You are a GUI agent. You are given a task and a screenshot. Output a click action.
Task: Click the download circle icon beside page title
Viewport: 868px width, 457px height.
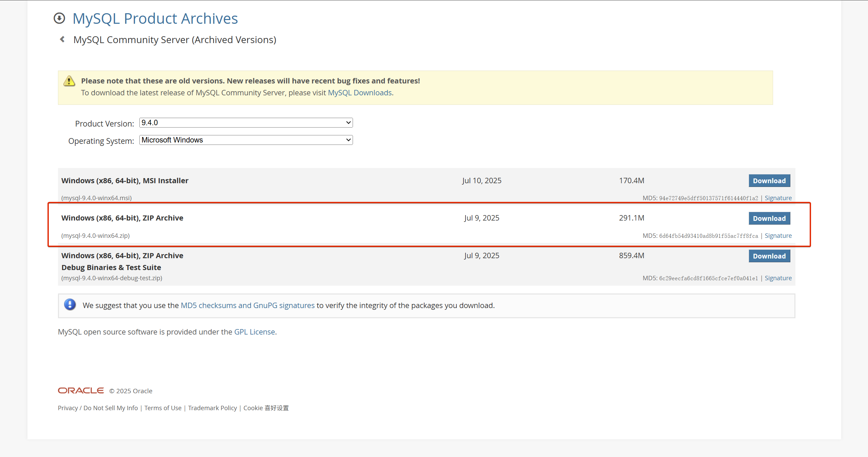click(59, 18)
